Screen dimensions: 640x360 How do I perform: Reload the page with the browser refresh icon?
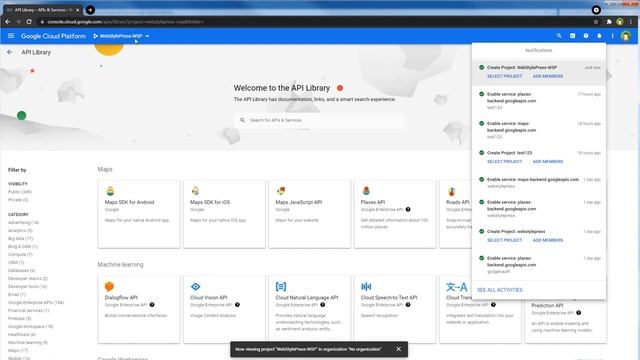29,22
